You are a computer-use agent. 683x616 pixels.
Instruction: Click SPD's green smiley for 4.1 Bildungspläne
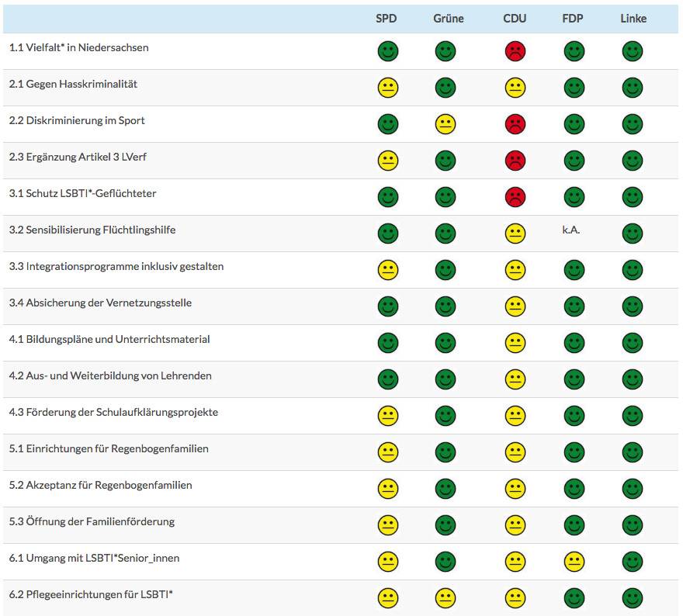(387, 343)
